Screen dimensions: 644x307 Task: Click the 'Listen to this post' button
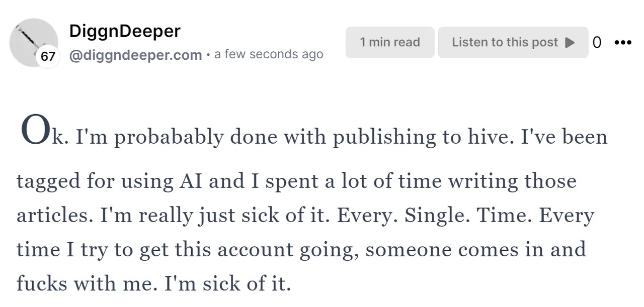pyautogui.click(x=513, y=42)
